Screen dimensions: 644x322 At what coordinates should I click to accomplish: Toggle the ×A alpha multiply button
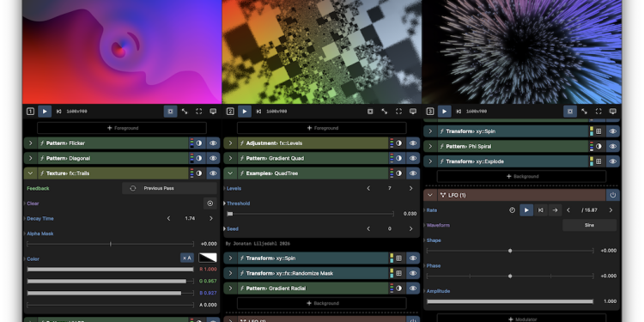187,258
